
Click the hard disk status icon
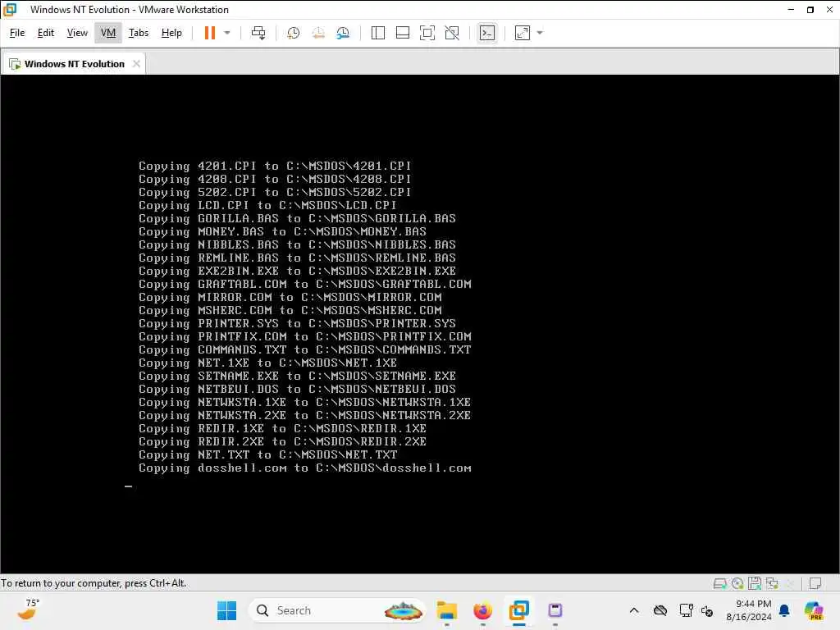pos(719,583)
